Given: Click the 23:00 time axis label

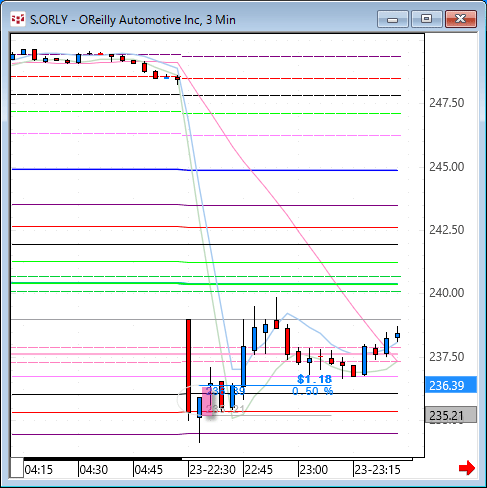Looking at the screenshot, I should [313, 470].
